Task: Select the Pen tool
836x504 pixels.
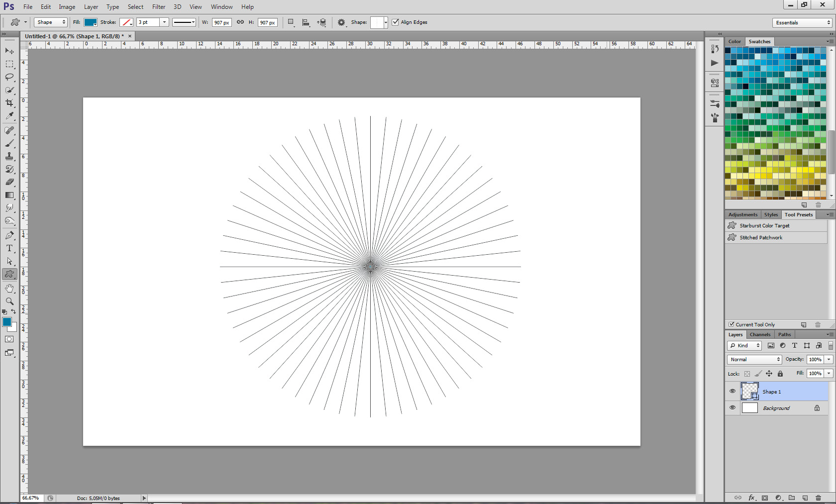Action: [x=9, y=235]
